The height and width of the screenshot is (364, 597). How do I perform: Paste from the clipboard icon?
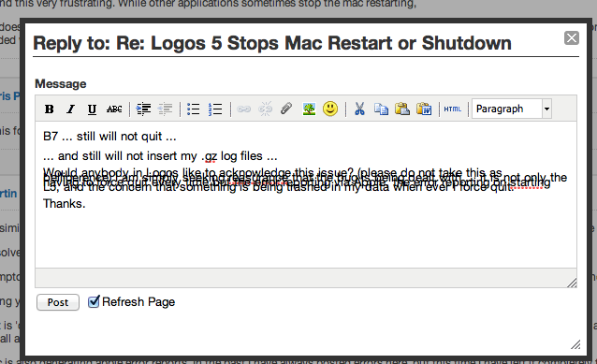tap(402, 109)
